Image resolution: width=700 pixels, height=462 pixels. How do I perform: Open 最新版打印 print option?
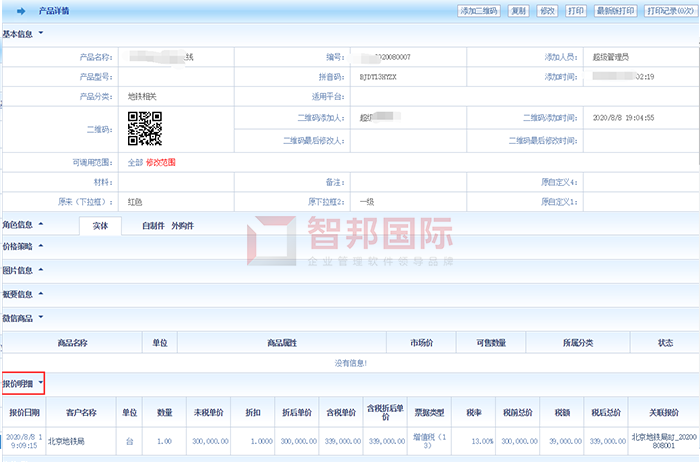[x=616, y=11]
